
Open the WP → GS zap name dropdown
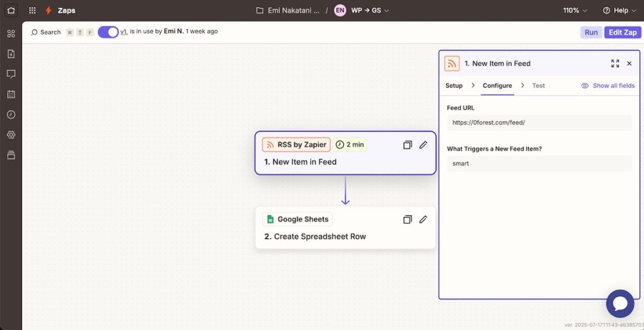pyautogui.click(x=370, y=10)
